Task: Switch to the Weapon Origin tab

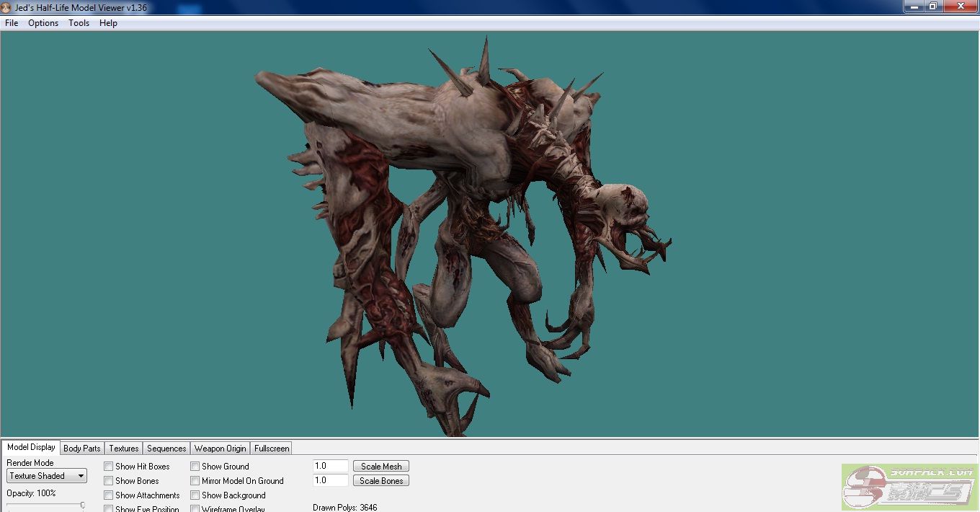Action: pyautogui.click(x=220, y=449)
